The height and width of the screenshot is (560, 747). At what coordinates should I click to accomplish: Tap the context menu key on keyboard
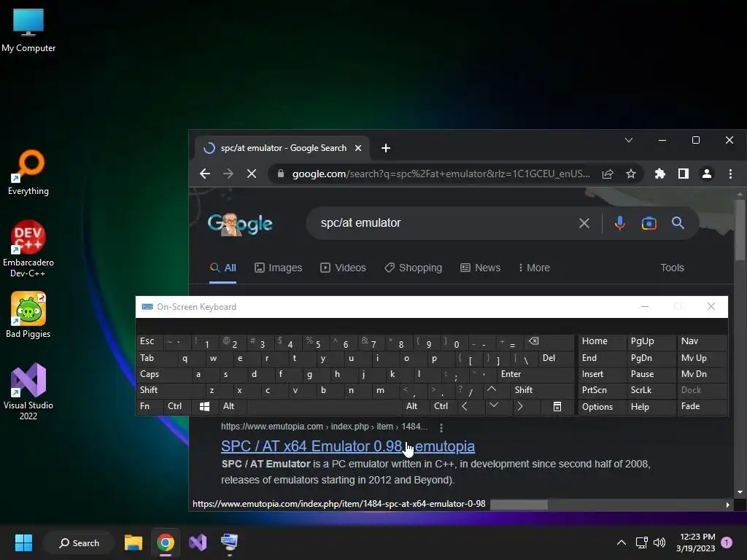pos(557,407)
